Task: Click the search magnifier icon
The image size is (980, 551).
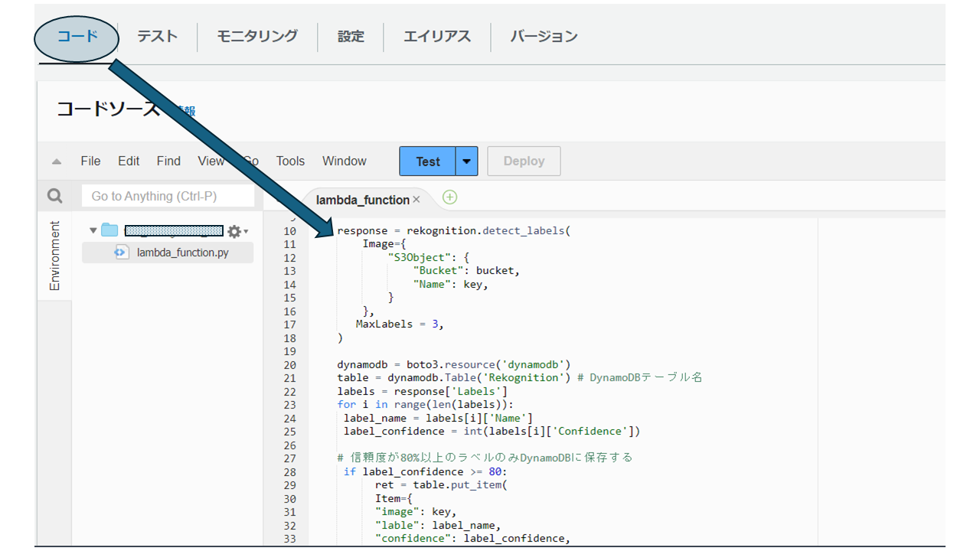Action: pyautogui.click(x=54, y=195)
